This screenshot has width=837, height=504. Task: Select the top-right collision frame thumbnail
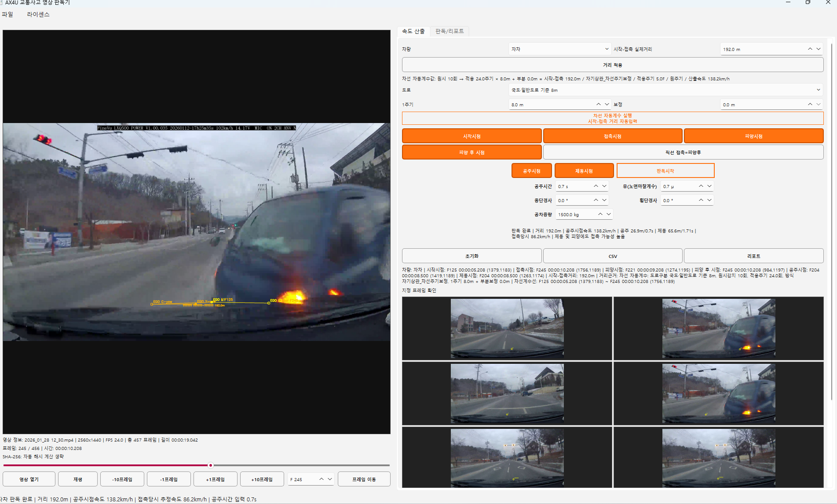point(719,328)
